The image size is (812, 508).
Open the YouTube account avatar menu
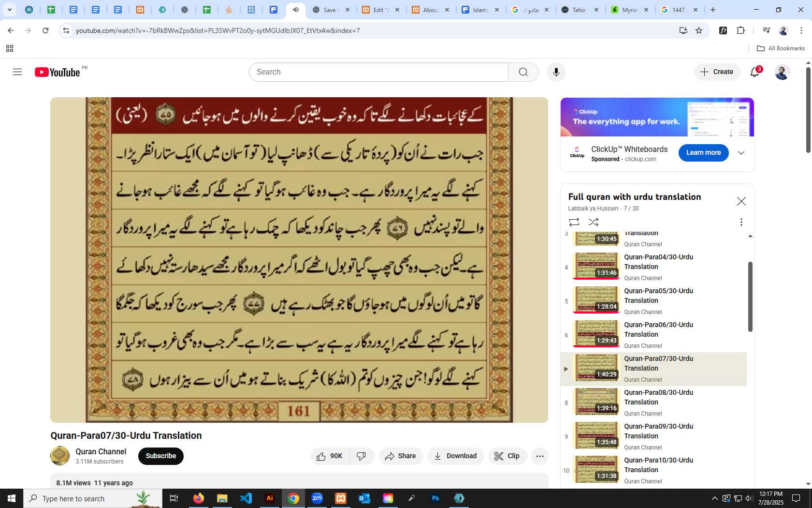tap(782, 72)
